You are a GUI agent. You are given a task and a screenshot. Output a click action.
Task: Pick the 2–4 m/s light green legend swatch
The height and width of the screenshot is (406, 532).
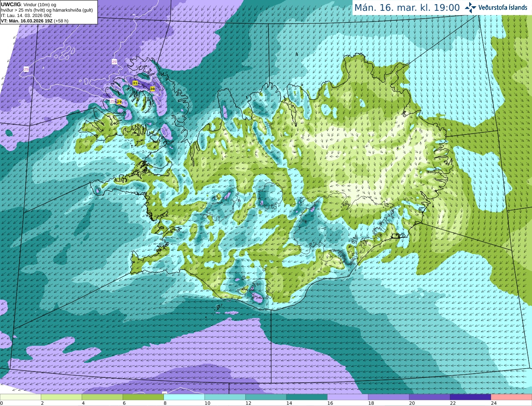pyautogui.click(x=62, y=397)
